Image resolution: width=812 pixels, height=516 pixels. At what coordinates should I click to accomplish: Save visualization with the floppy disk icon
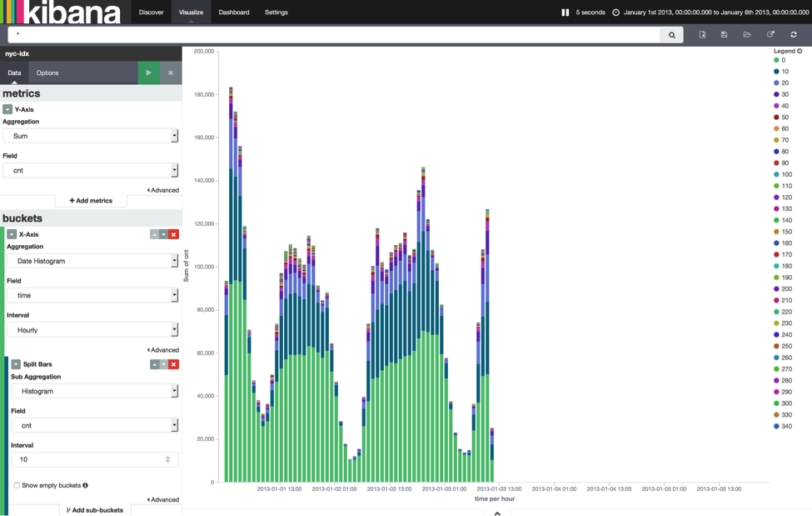pyautogui.click(x=724, y=35)
